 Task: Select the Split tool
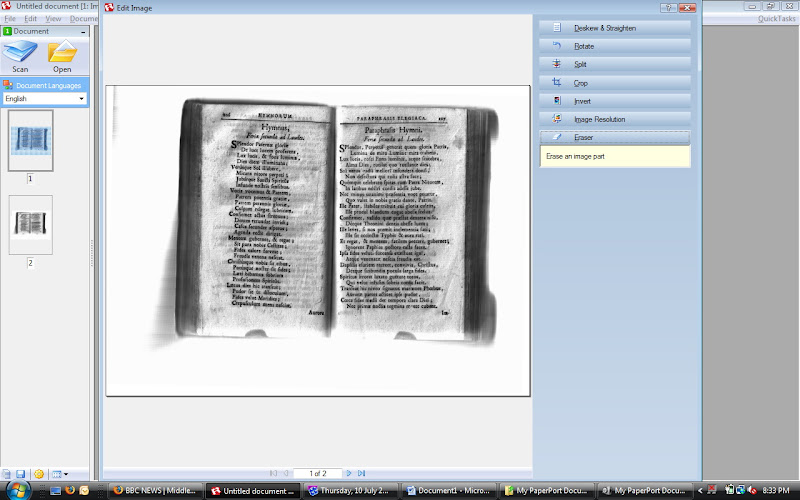(x=614, y=64)
